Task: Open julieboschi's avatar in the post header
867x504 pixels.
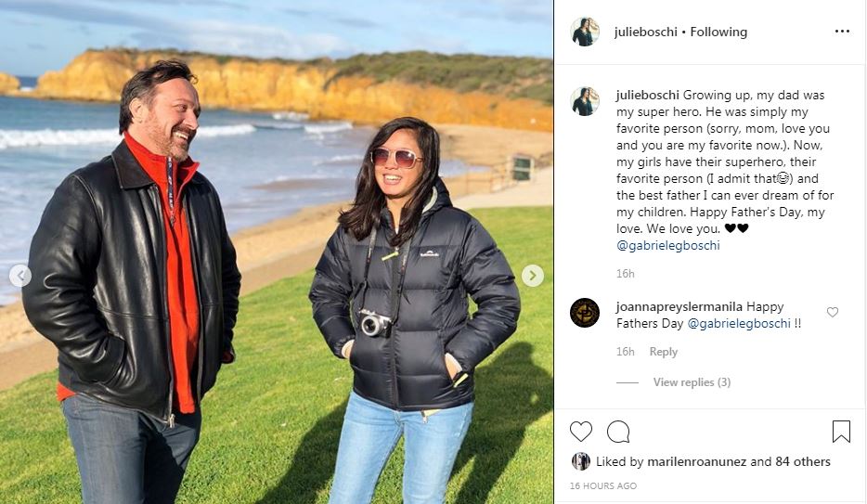Action: click(x=585, y=32)
